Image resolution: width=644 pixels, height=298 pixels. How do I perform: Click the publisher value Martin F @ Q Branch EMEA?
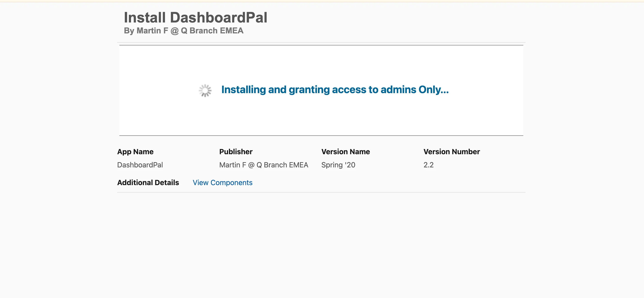pyautogui.click(x=263, y=165)
